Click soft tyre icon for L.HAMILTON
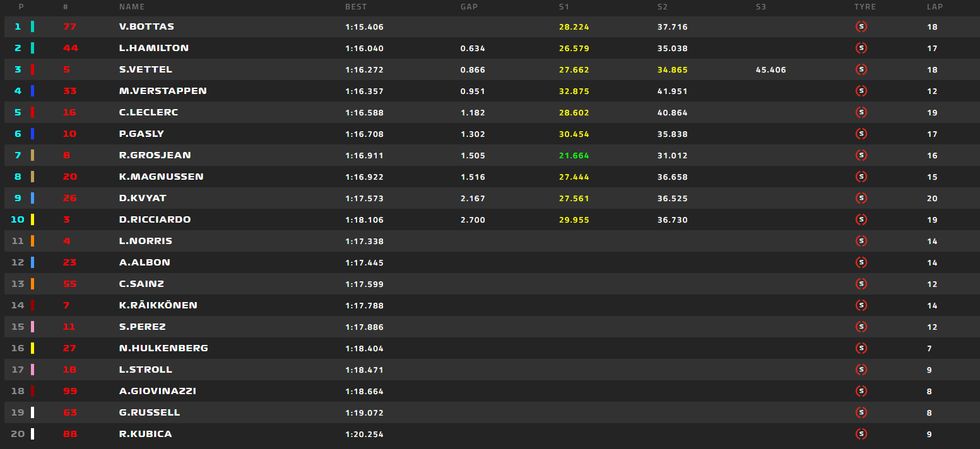 click(x=861, y=48)
